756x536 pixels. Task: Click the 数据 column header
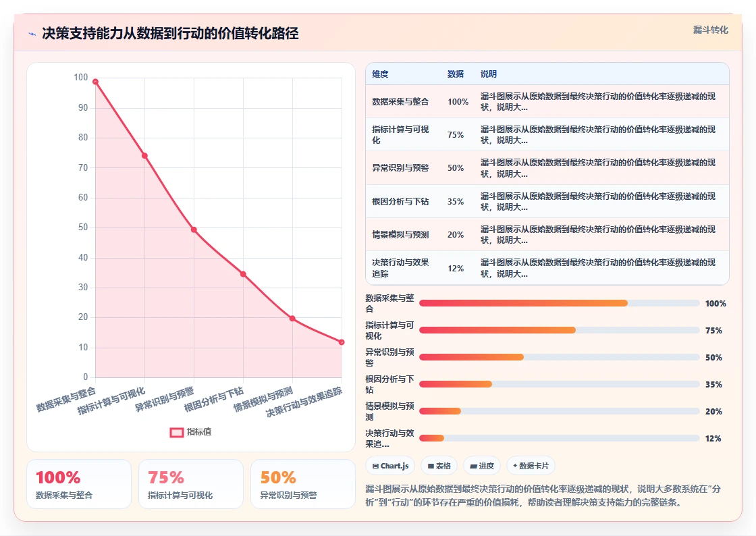455,74
